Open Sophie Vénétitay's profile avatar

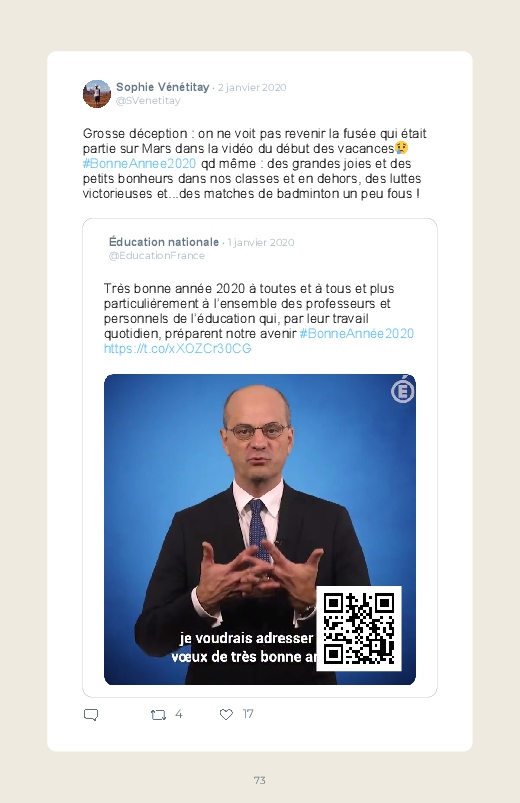pyautogui.click(x=97, y=94)
